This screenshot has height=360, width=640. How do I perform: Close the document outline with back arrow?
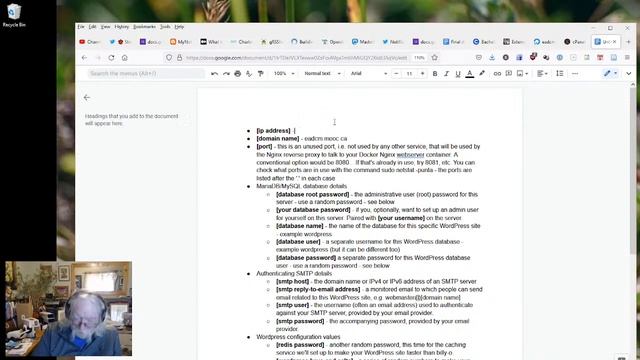tap(87, 98)
